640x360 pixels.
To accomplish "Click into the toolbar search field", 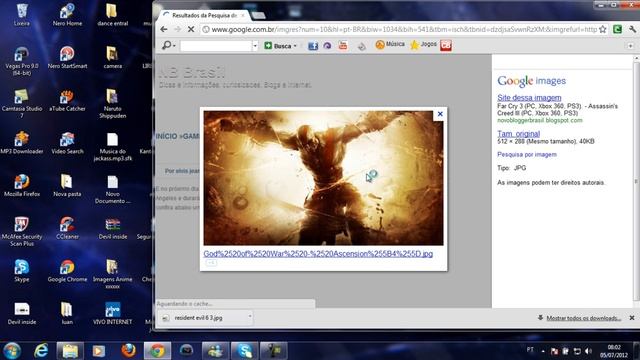I will pyautogui.click(x=216, y=46).
